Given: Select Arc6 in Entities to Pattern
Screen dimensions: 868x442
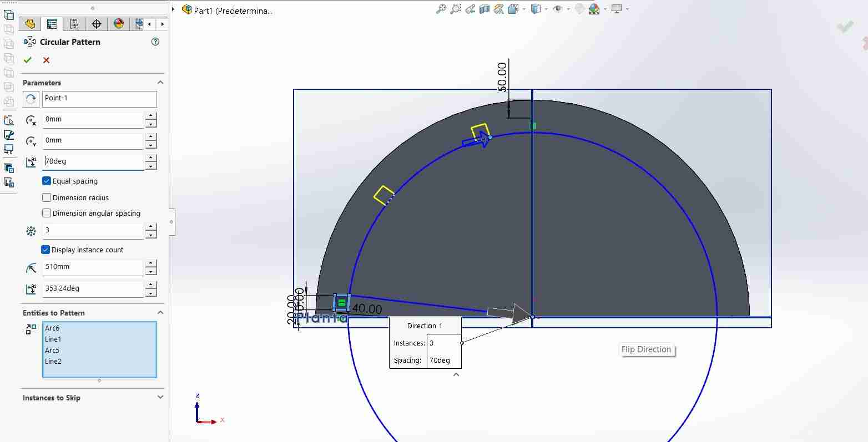Looking at the screenshot, I should click(52, 328).
